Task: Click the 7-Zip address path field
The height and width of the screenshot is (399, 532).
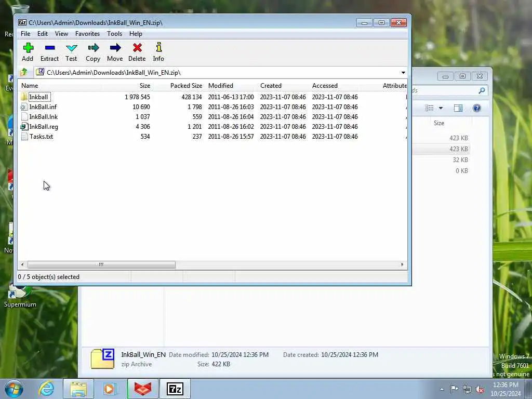Action: pyautogui.click(x=216, y=73)
